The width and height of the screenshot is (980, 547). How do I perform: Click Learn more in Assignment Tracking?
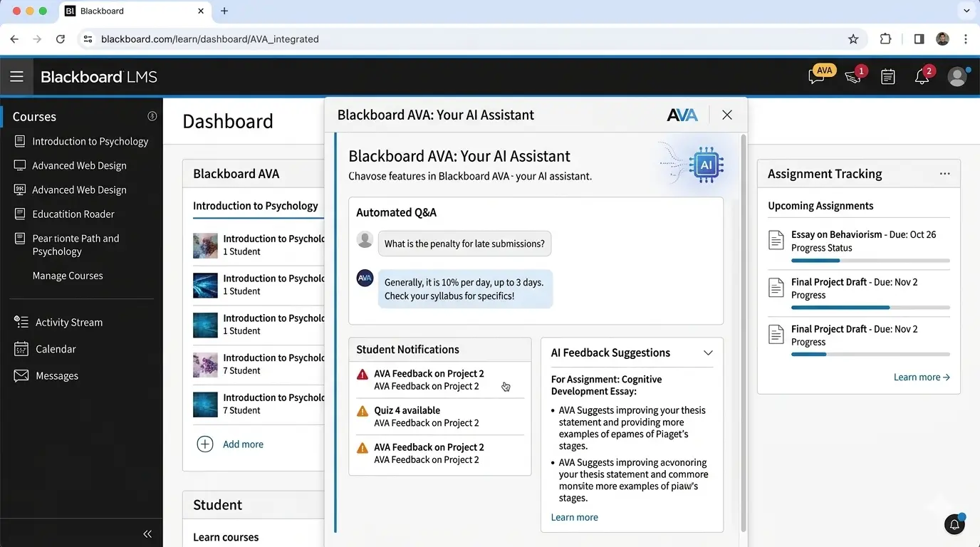922,377
